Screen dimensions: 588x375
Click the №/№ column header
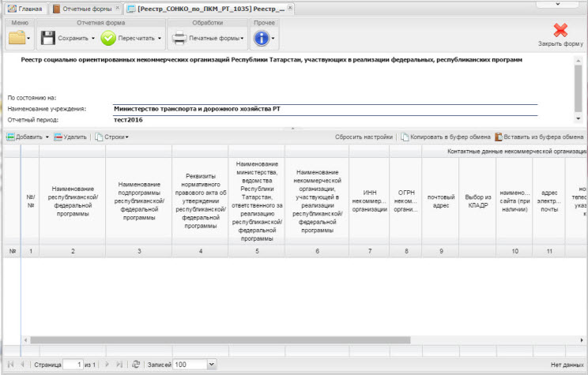pos(31,201)
